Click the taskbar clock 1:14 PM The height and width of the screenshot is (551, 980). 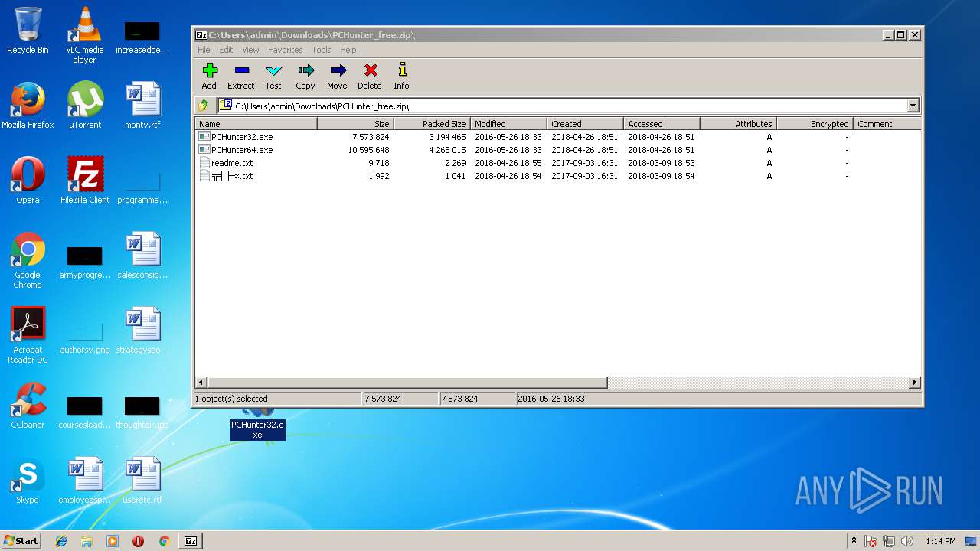pos(940,541)
